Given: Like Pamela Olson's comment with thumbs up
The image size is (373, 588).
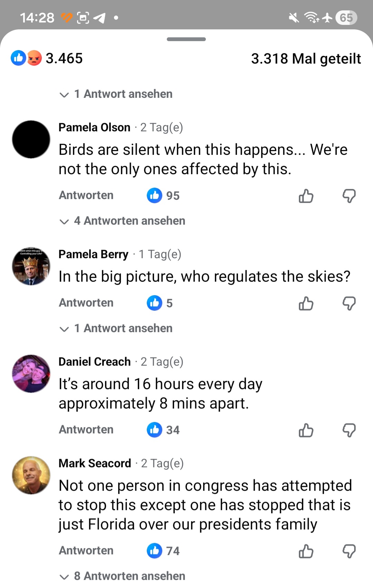Looking at the screenshot, I should pyautogui.click(x=306, y=196).
